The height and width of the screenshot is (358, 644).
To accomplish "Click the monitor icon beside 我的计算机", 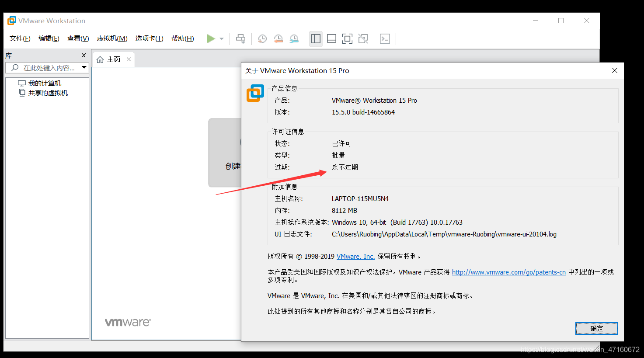I will pos(22,83).
